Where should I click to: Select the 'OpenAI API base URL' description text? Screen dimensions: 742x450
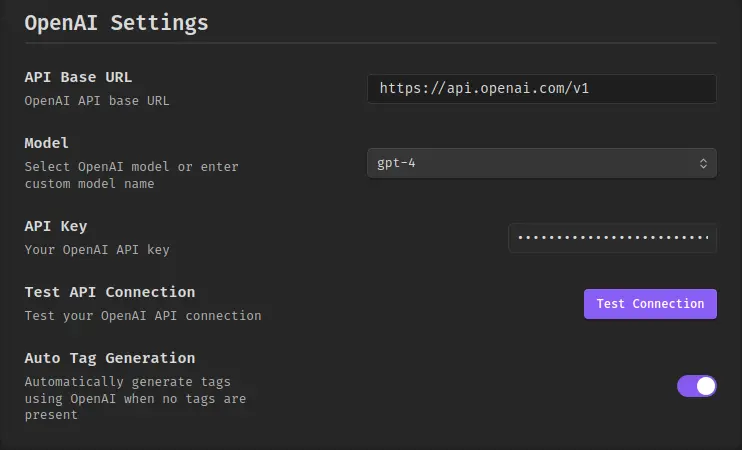(x=97, y=101)
